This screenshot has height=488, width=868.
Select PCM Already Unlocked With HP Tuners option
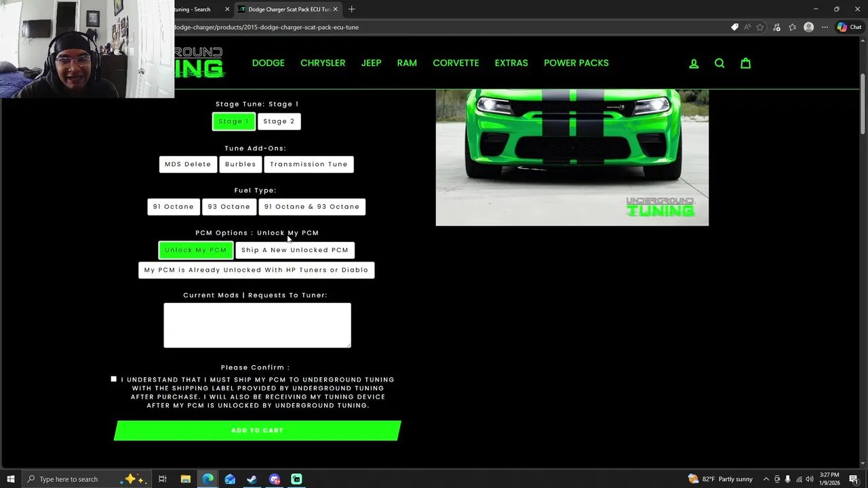(x=256, y=270)
